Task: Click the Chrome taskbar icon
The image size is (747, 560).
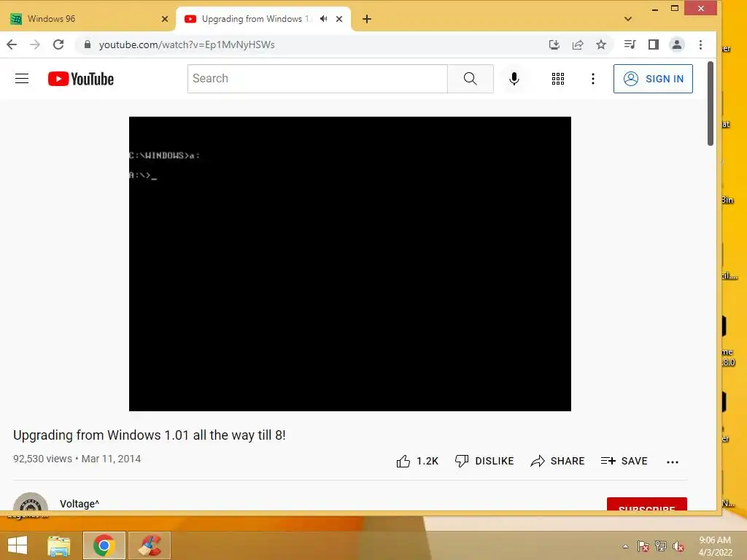Action: [104, 545]
